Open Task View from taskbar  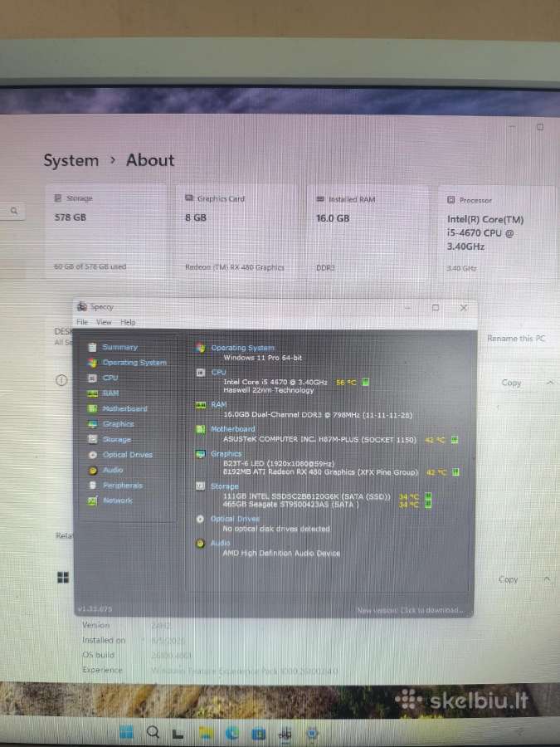(x=178, y=734)
